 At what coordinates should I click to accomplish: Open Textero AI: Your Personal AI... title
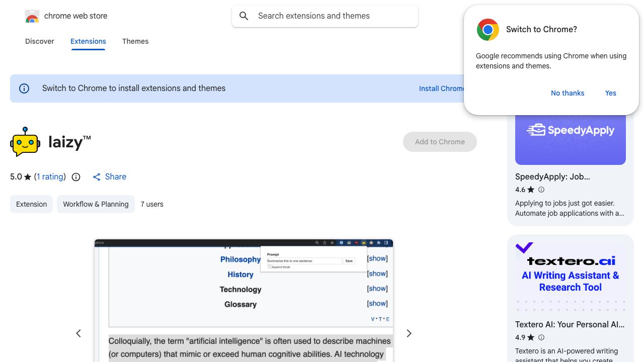(x=570, y=325)
